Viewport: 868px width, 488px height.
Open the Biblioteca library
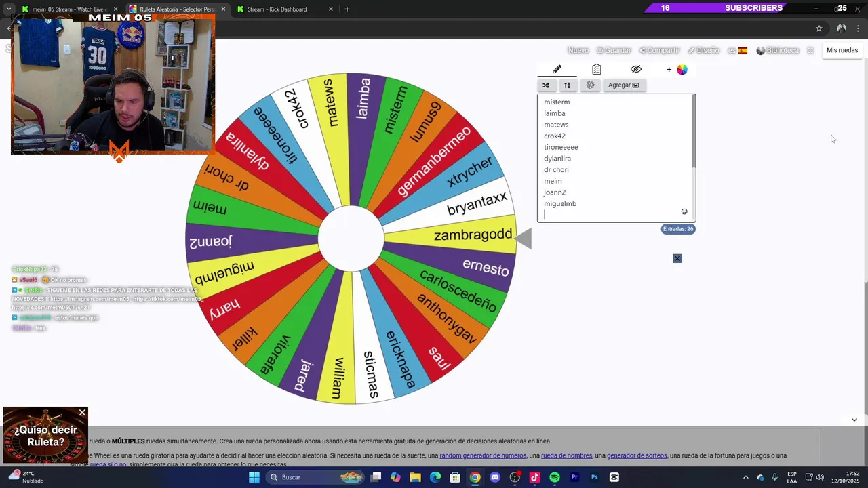click(x=778, y=50)
